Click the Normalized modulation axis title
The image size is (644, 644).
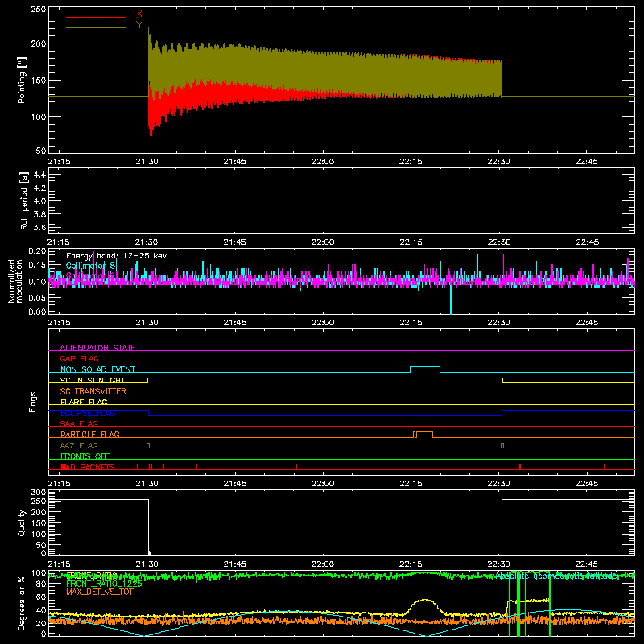(x=14, y=281)
